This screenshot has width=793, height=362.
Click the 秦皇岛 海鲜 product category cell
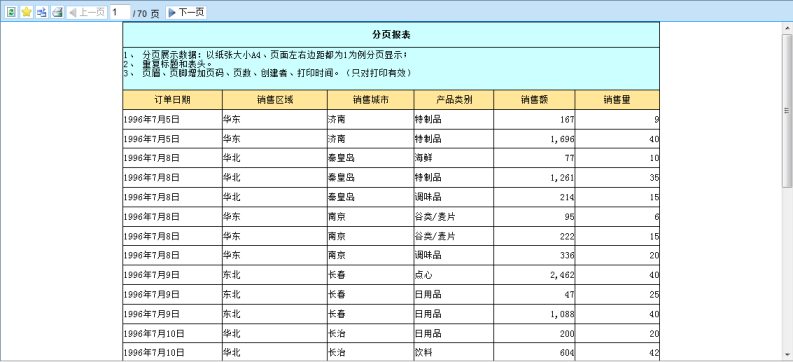click(x=454, y=158)
